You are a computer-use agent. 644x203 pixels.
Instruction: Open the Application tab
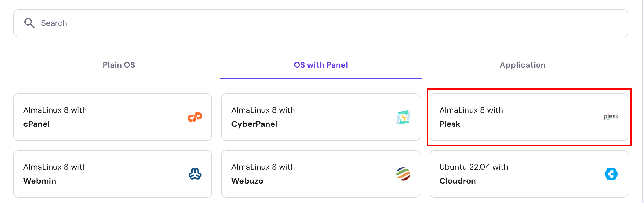click(x=522, y=65)
